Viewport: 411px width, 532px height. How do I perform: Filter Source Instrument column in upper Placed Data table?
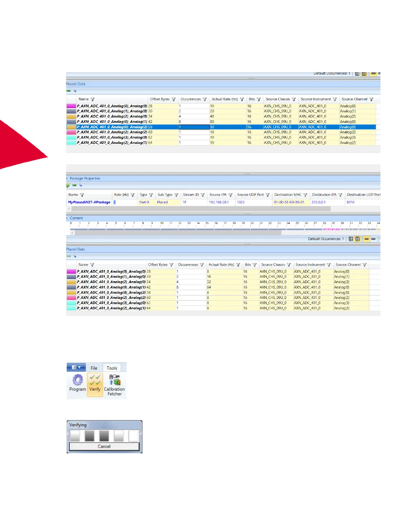335,99
